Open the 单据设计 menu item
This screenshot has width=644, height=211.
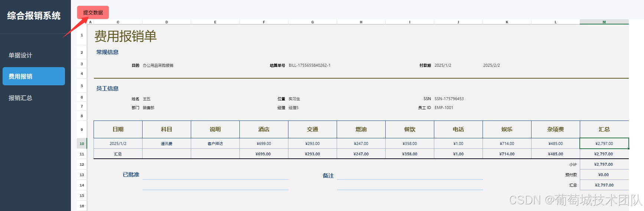[20, 55]
